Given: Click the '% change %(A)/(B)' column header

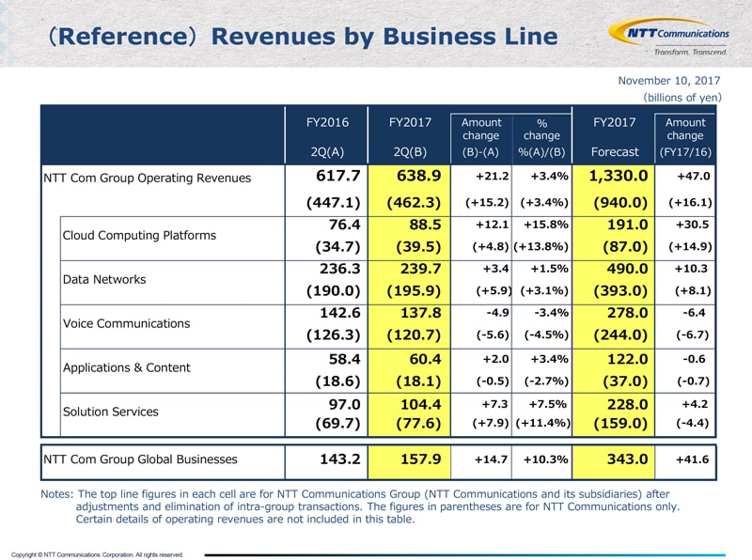Looking at the screenshot, I should pos(541,137).
